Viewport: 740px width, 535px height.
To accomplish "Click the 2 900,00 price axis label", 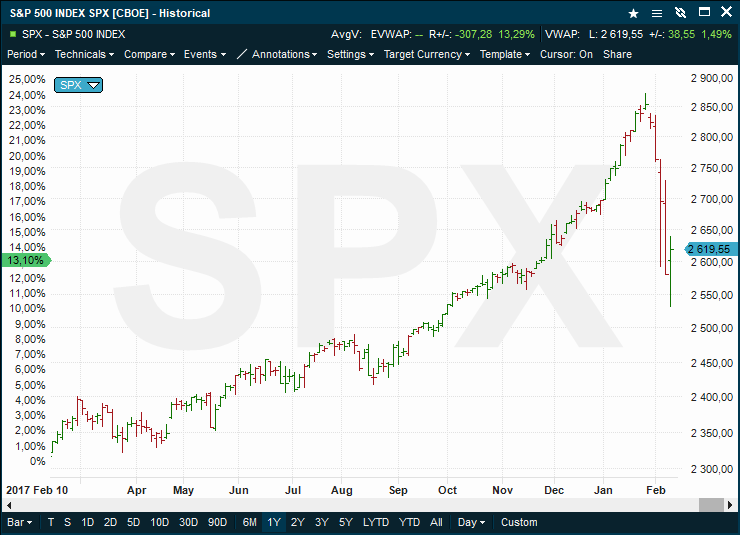I will click(x=712, y=78).
